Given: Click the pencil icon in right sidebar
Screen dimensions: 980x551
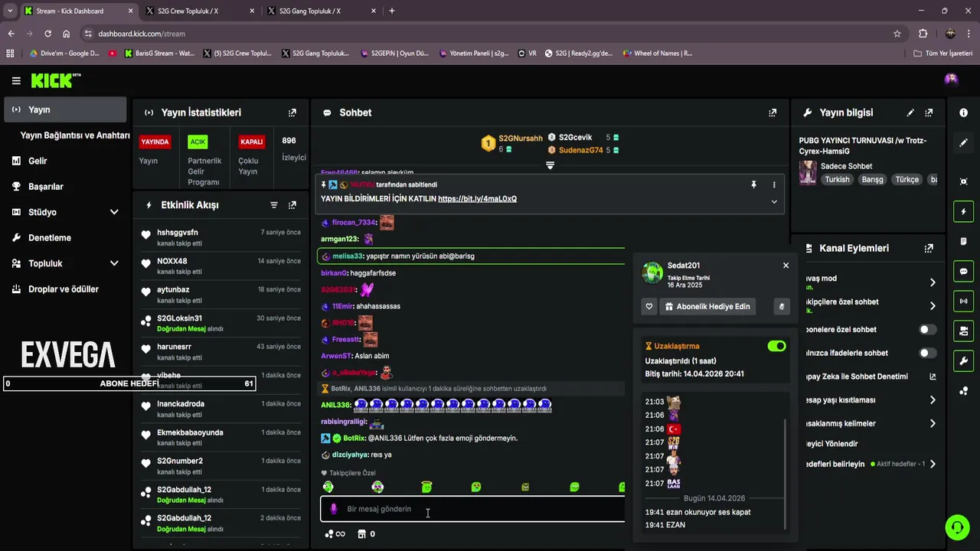Looking at the screenshot, I should (x=963, y=142).
